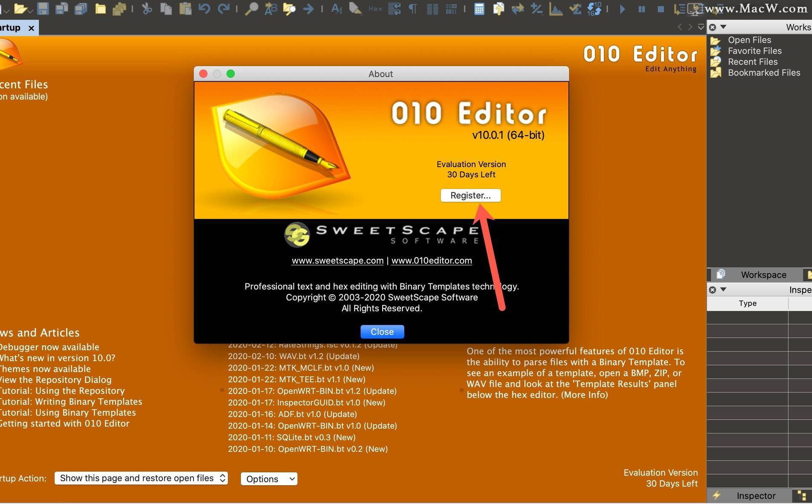
Task: Open Find with the magnifier icon
Action: (x=251, y=9)
